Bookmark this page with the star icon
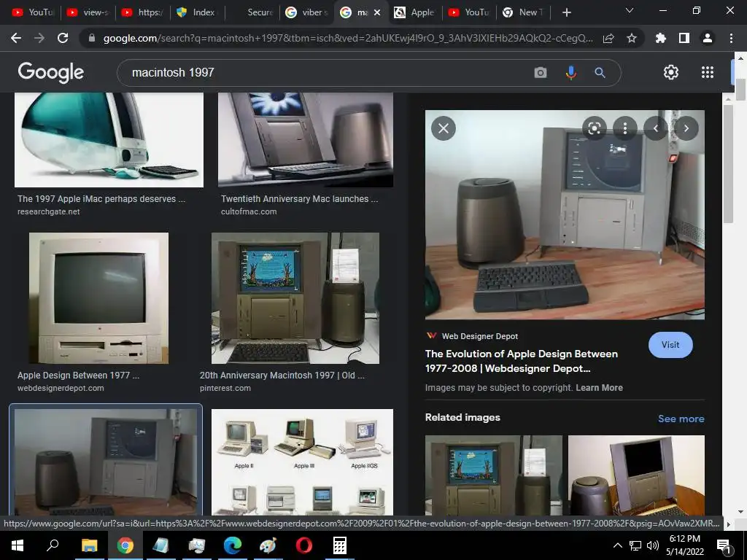The width and height of the screenshot is (747, 560). 632,38
